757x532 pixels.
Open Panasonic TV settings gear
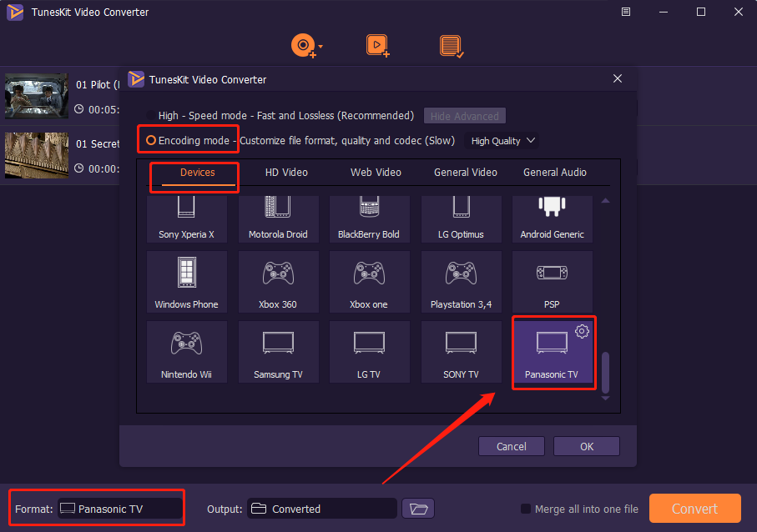pyautogui.click(x=582, y=331)
